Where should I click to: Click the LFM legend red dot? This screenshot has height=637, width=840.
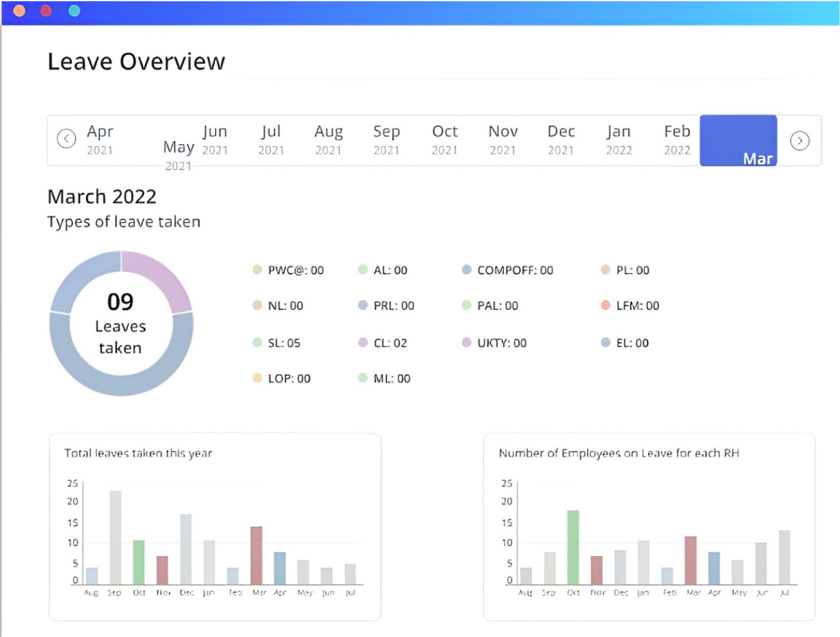point(605,305)
